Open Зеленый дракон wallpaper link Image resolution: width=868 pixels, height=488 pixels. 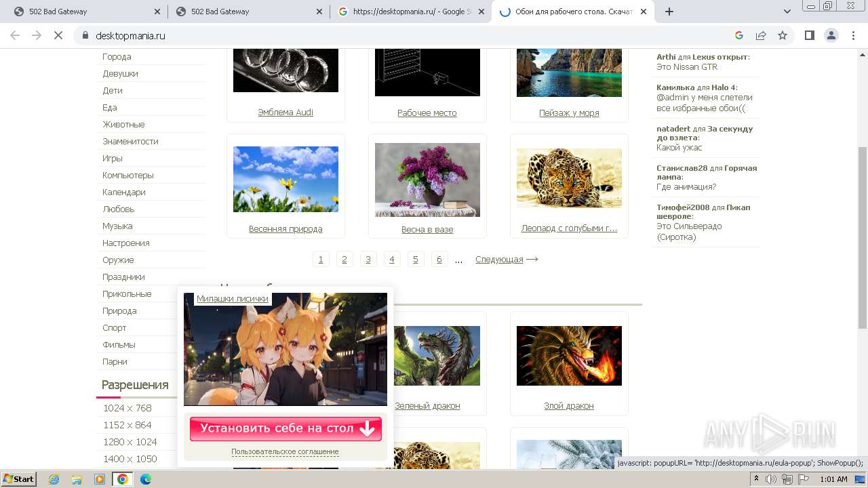click(x=427, y=406)
